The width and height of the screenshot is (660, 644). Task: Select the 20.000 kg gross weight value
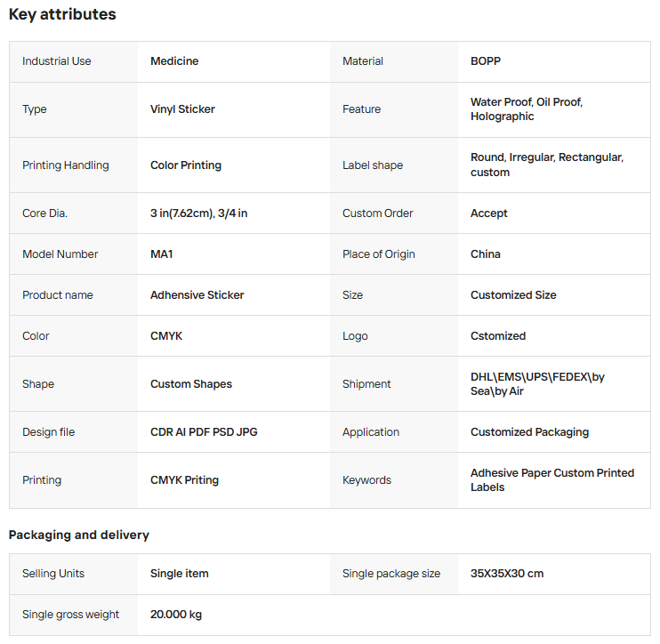[x=176, y=615]
